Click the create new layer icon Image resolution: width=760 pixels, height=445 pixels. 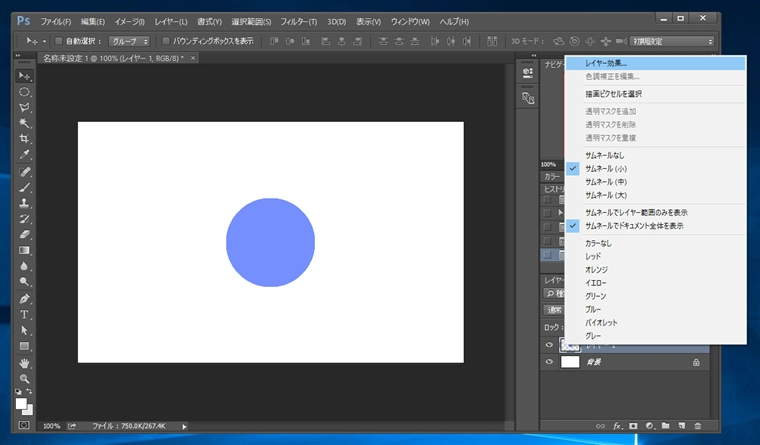click(x=681, y=426)
